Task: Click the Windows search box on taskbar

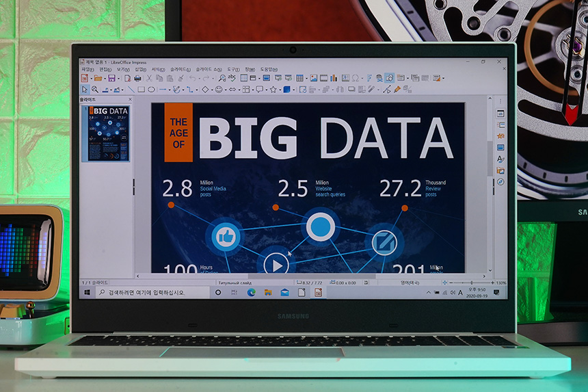Action: point(152,293)
